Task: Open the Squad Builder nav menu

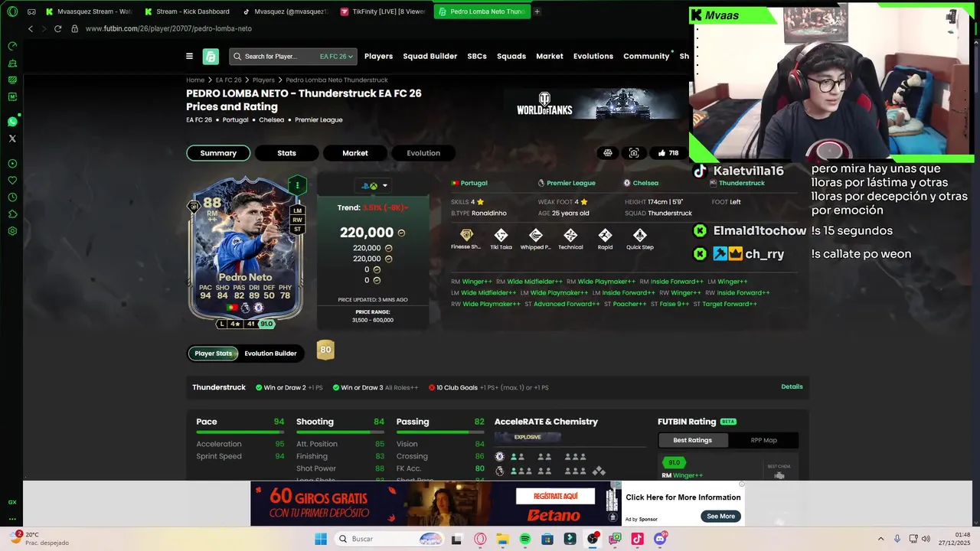Action: pyautogui.click(x=430, y=56)
